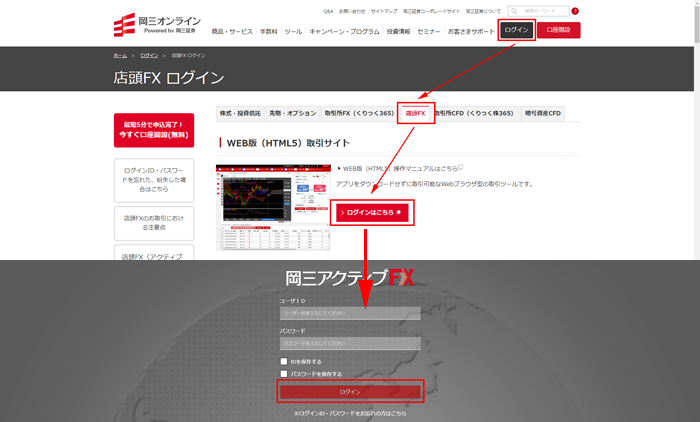Open the 岡三証券について link
Screen dimensions: 700x422
tap(483, 11)
